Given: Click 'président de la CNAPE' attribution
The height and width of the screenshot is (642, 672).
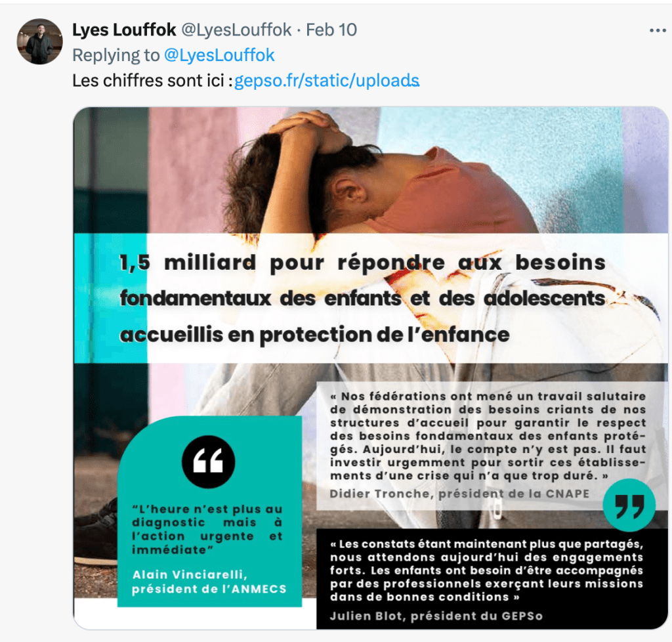Looking at the screenshot, I should (514, 494).
